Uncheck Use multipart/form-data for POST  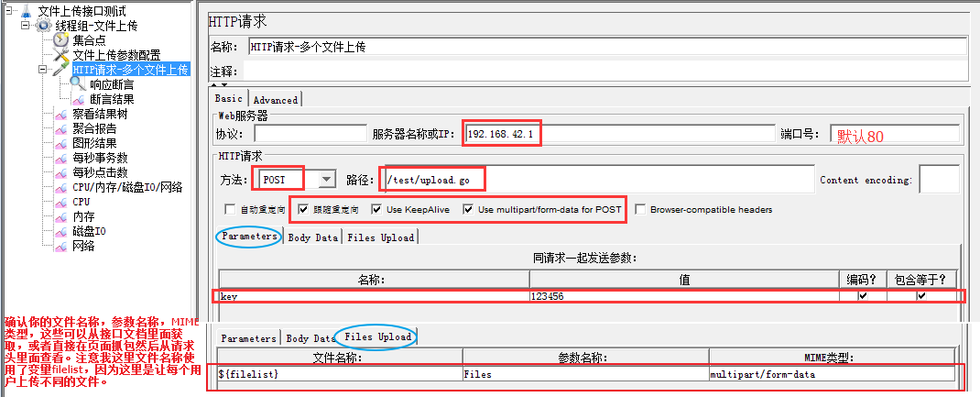click(468, 210)
